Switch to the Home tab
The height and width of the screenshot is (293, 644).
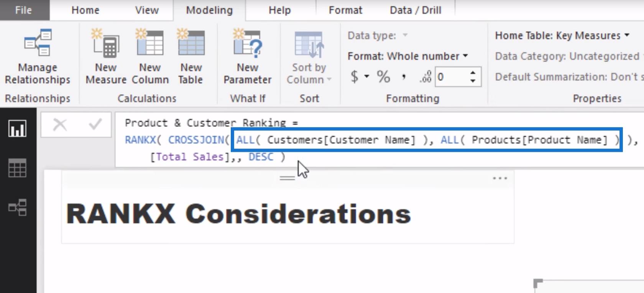click(x=85, y=10)
